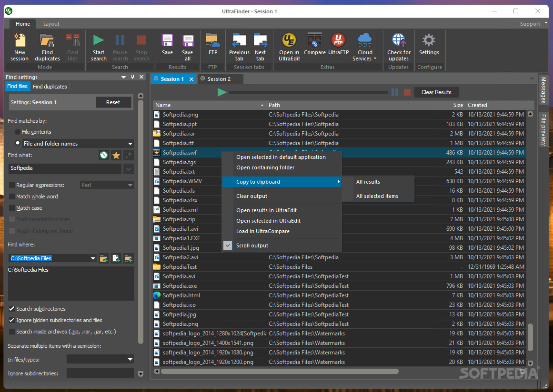Go to Next tab
Screen dimensions: 553x392
point(260,47)
